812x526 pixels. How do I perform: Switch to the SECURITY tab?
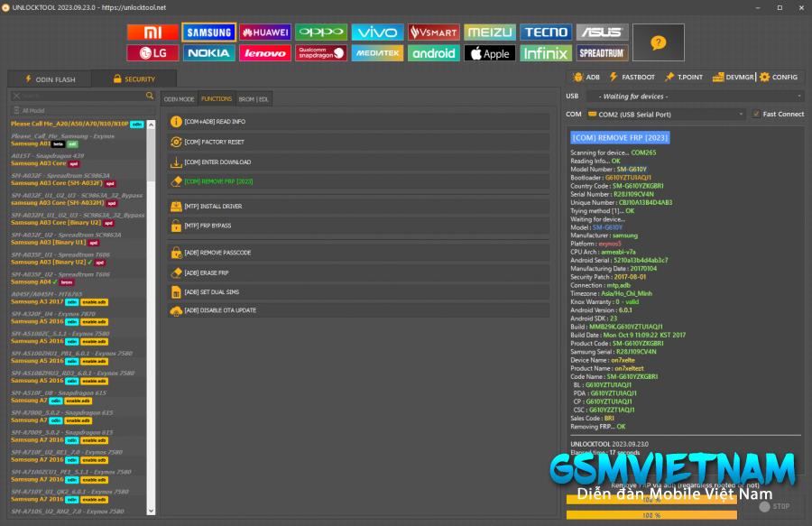click(134, 79)
